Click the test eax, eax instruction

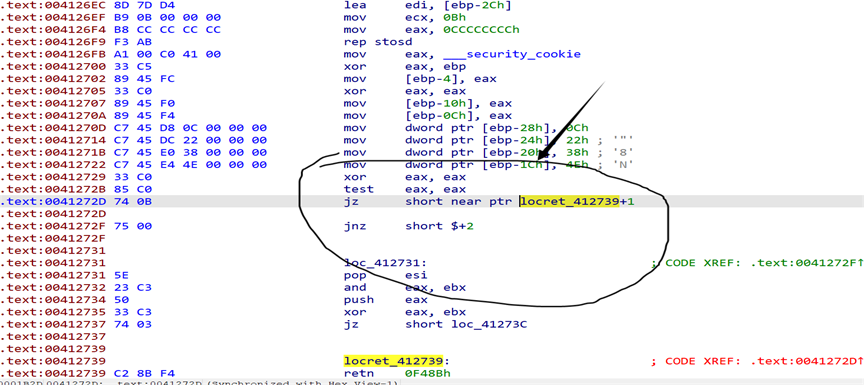click(404, 189)
